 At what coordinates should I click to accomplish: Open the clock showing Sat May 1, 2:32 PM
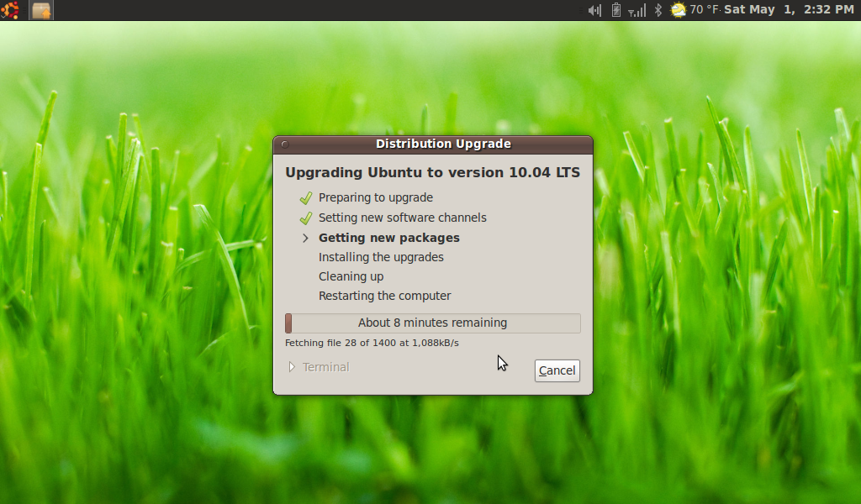coord(789,10)
